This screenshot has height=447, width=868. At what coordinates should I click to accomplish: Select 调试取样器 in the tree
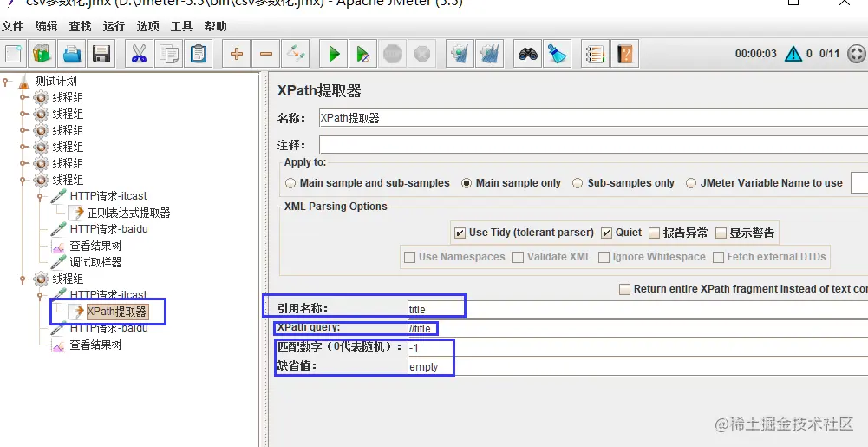tap(95, 262)
